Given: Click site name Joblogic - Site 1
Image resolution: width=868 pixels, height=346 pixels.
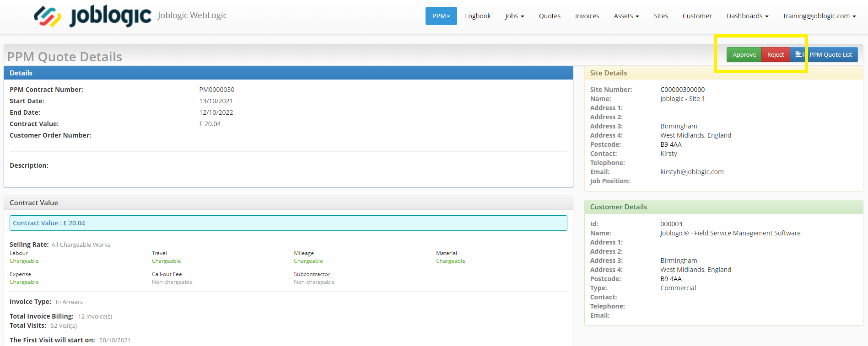Looking at the screenshot, I should click(x=682, y=99).
